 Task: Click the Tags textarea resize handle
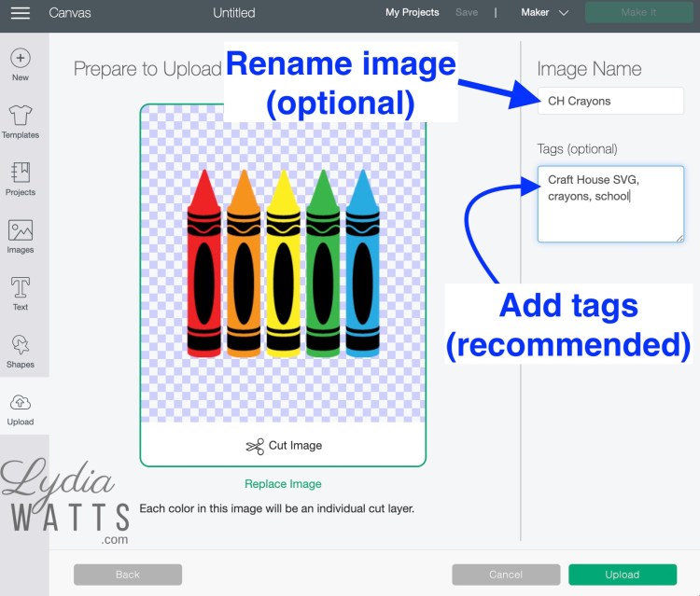[679, 238]
